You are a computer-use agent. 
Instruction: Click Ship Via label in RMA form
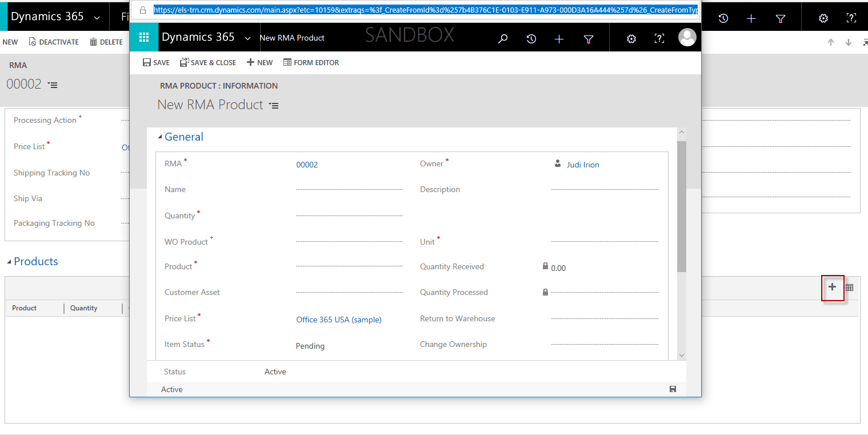point(28,198)
